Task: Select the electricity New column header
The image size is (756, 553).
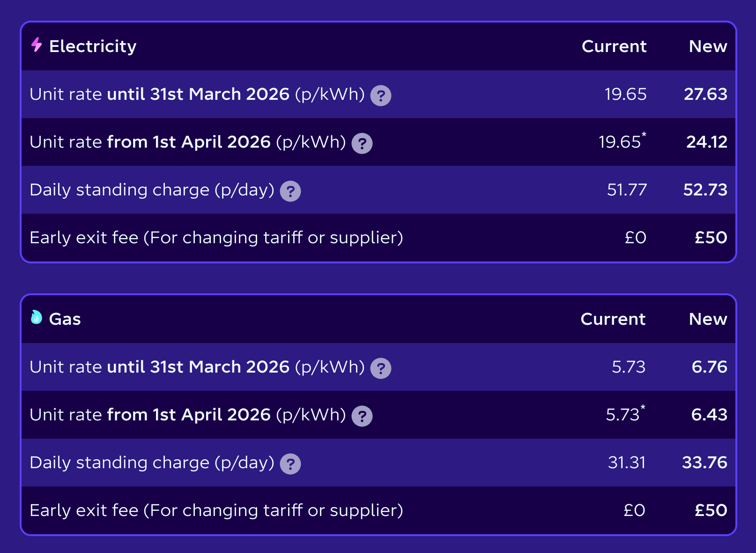Action: pos(708,46)
